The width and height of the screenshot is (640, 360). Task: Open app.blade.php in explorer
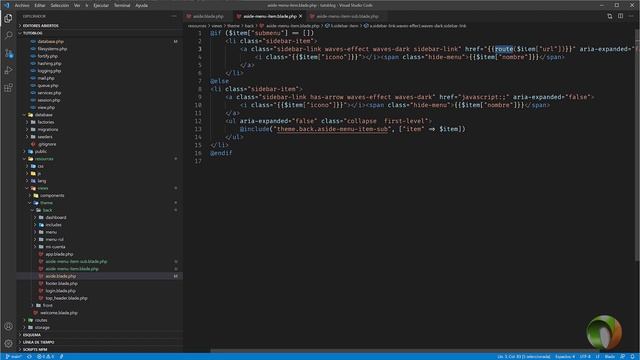(x=59, y=254)
